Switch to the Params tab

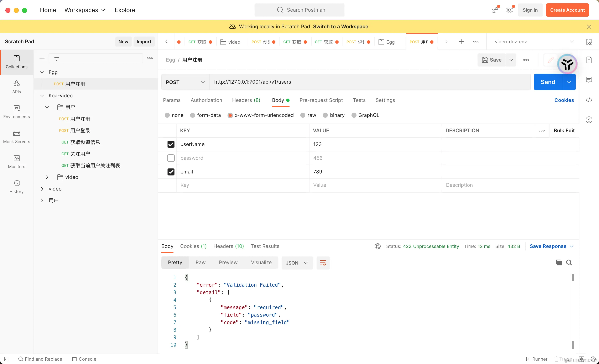tap(172, 100)
